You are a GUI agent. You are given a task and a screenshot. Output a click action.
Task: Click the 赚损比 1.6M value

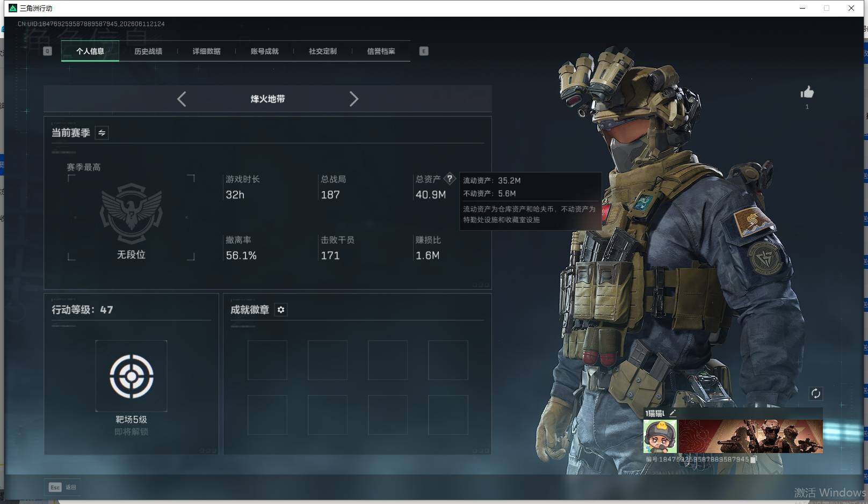427,255
